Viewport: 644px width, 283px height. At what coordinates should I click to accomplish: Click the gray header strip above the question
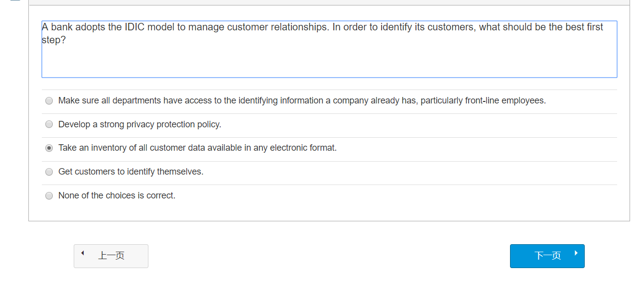tap(329, 2)
